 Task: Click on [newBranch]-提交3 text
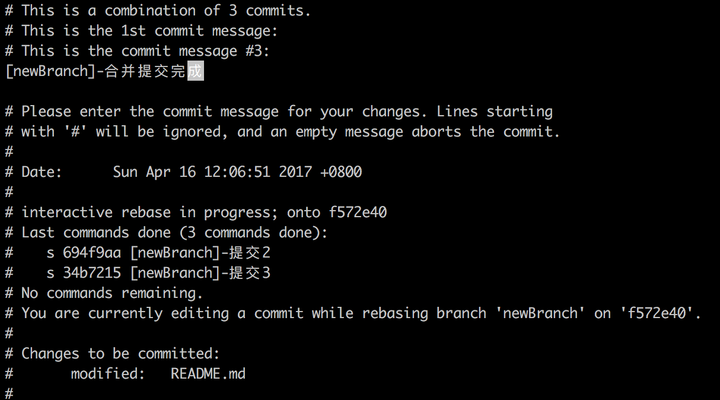click(201, 273)
